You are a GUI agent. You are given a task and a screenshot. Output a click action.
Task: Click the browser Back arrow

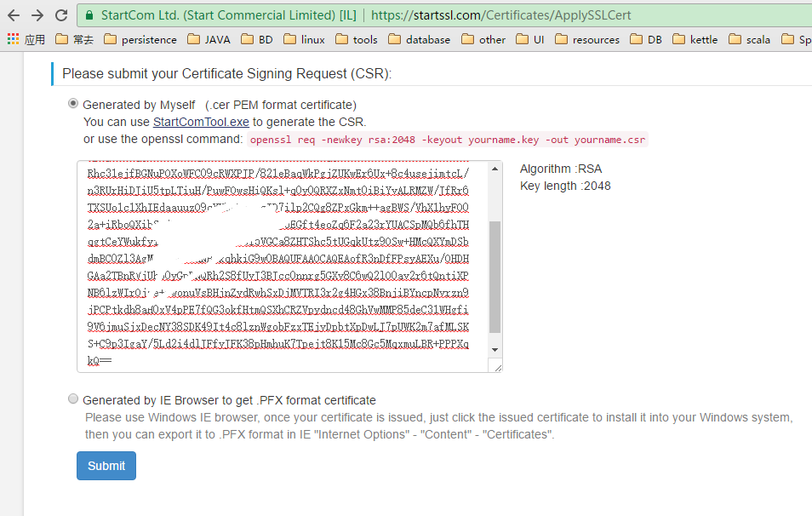pyautogui.click(x=14, y=15)
